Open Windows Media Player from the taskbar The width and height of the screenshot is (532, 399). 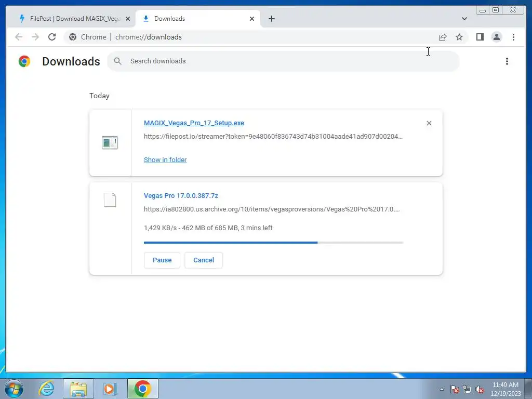click(x=110, y=389)
